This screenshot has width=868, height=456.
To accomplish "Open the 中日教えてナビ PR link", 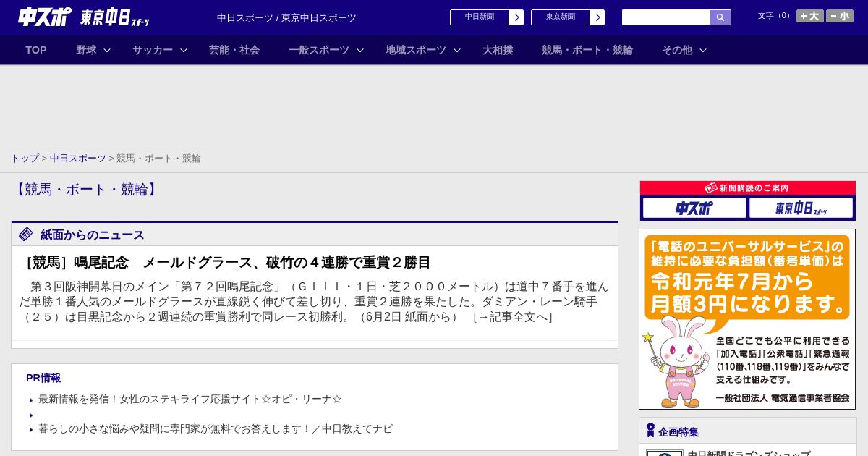I will tap(216, 428).
